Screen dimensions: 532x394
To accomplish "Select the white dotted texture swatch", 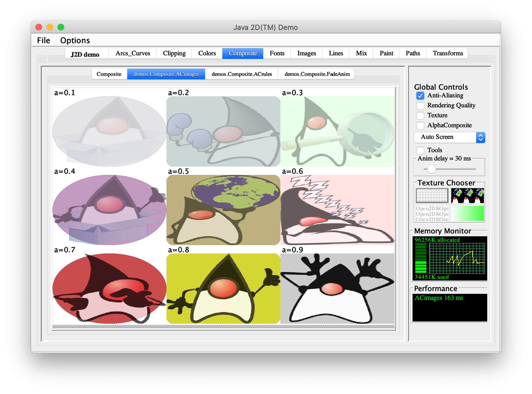I will coord(432,196).
